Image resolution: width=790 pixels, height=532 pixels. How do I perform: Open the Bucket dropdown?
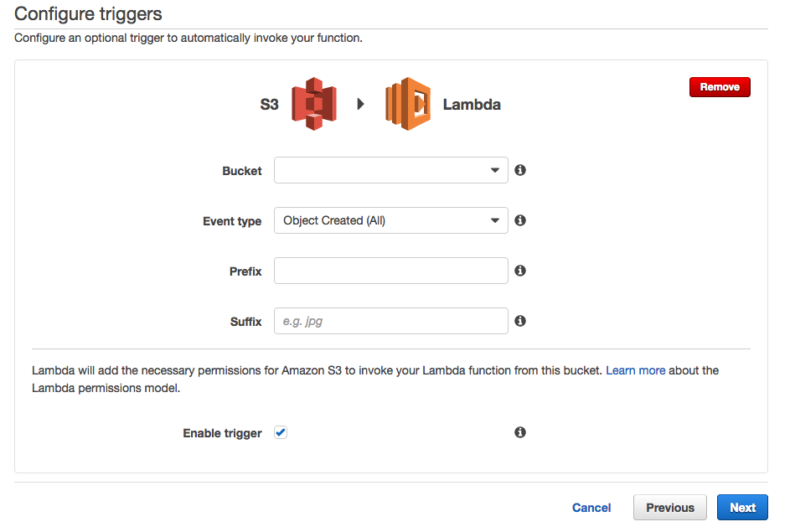(x=390, y=170)
